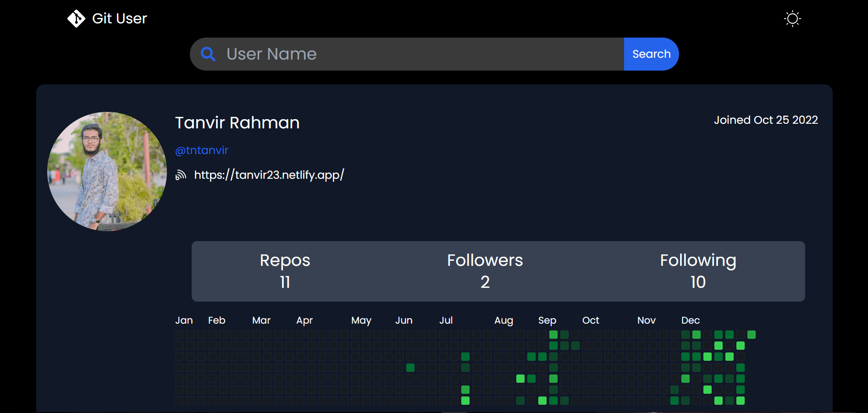The height and width of the screenshot is (413, 868).
Task: Click the blue Search button
Action: pos(652,54)
